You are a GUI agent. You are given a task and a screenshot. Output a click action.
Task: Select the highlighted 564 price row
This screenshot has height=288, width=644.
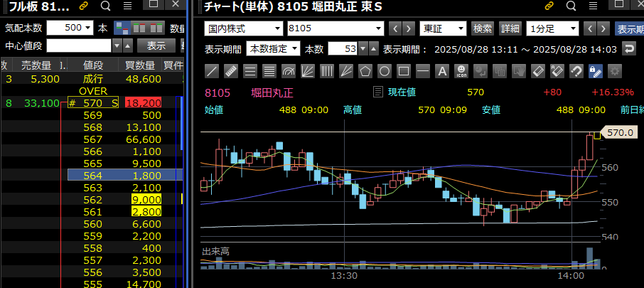coord(125,176)
